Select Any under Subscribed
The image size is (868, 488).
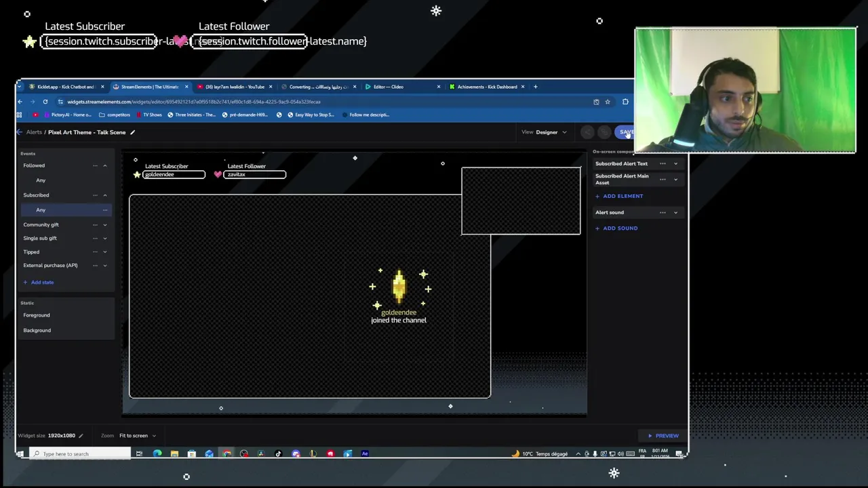click(66, 210)
